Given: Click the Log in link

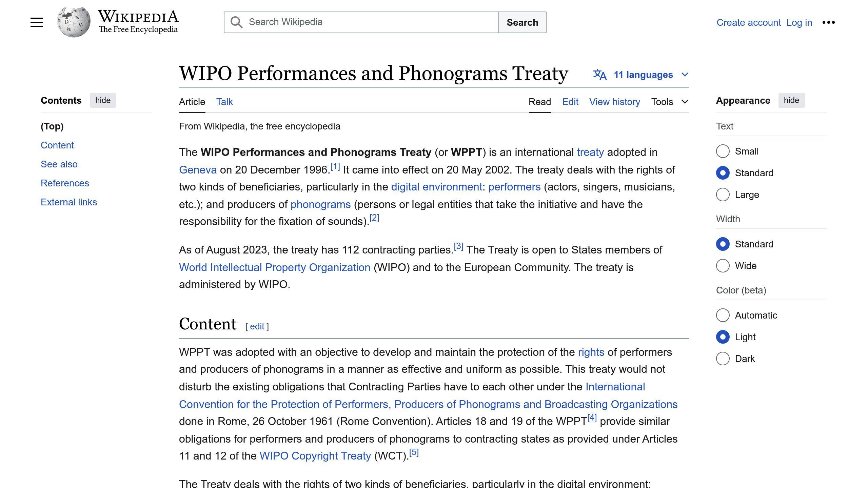Looking at the screenshot, I should [799, 22].
